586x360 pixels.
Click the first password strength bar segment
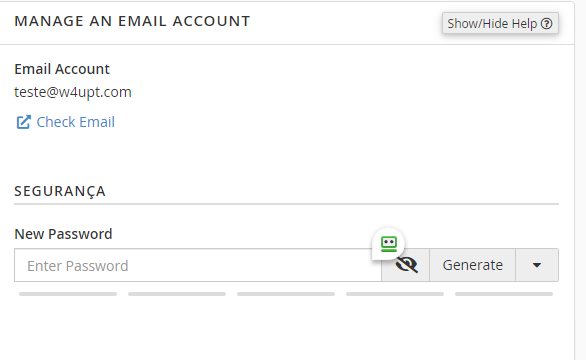coord(68,294)
